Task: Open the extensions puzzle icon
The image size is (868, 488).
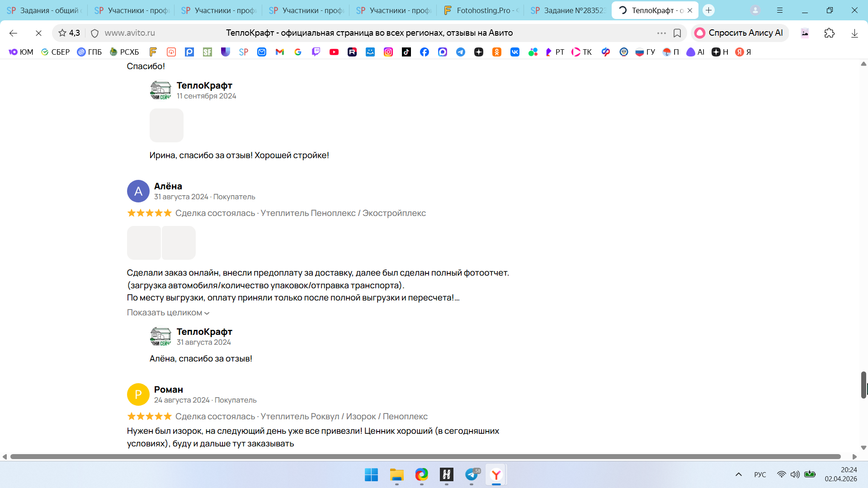Action: point(829,33)
